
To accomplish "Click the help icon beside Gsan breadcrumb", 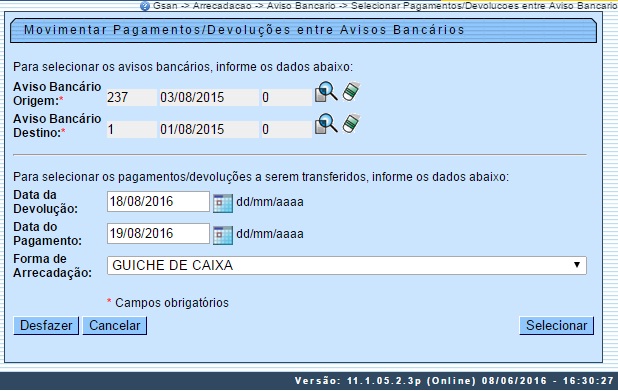I will [145, 6].
